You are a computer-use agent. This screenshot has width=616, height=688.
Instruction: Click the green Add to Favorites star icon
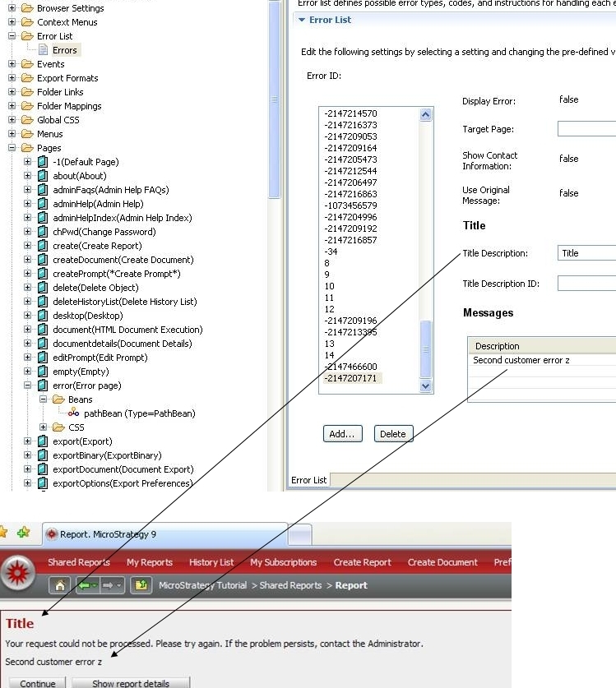pyautogui.click(x=23, y=533)
